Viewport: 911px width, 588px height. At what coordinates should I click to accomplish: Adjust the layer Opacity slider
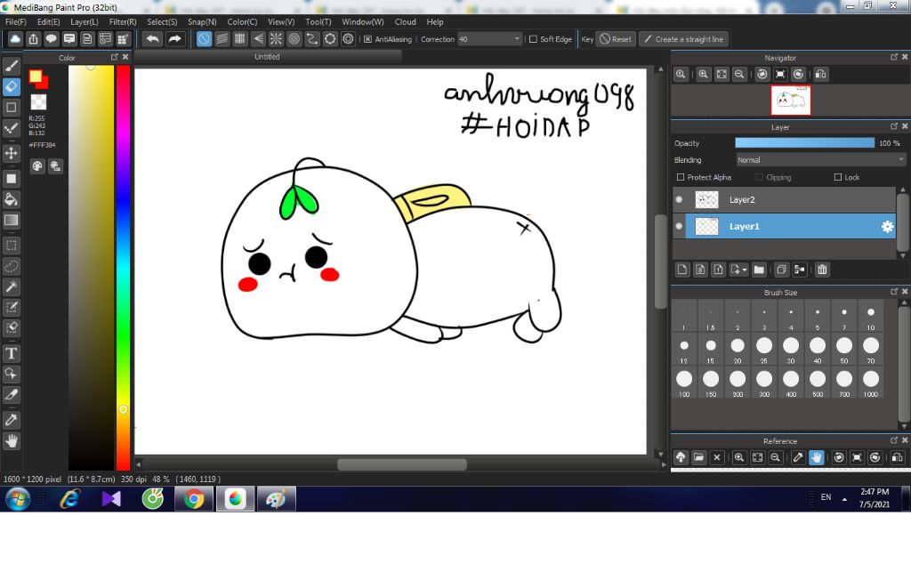(804, 143)
